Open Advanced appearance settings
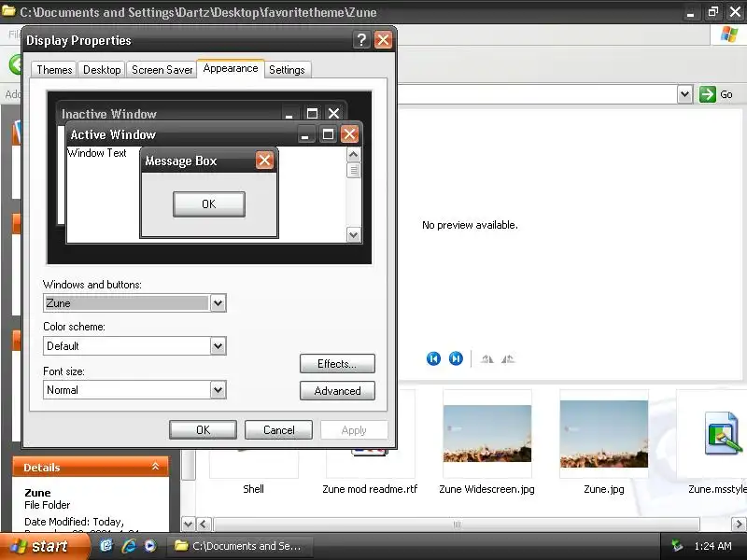This screenshot has width=747, height=560. [x=337, y=391]
